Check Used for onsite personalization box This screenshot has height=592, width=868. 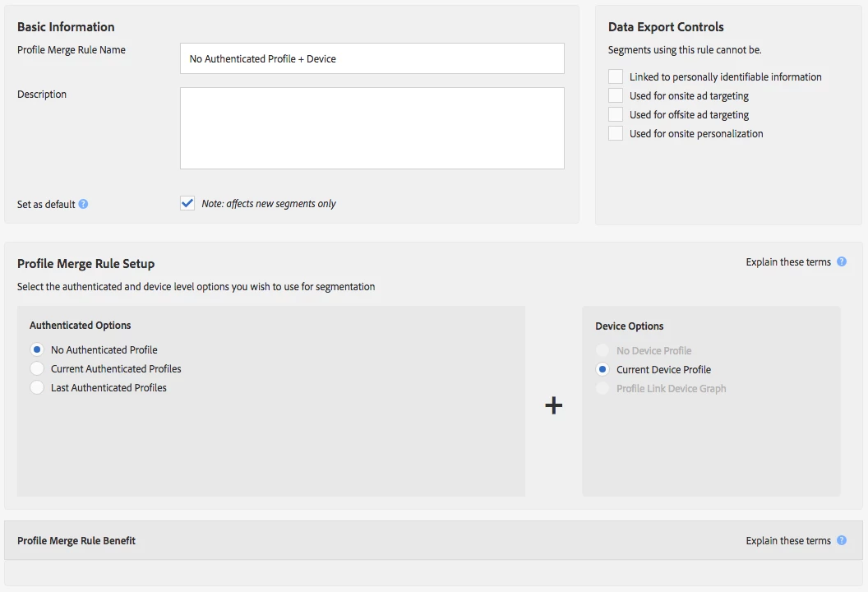616,133
